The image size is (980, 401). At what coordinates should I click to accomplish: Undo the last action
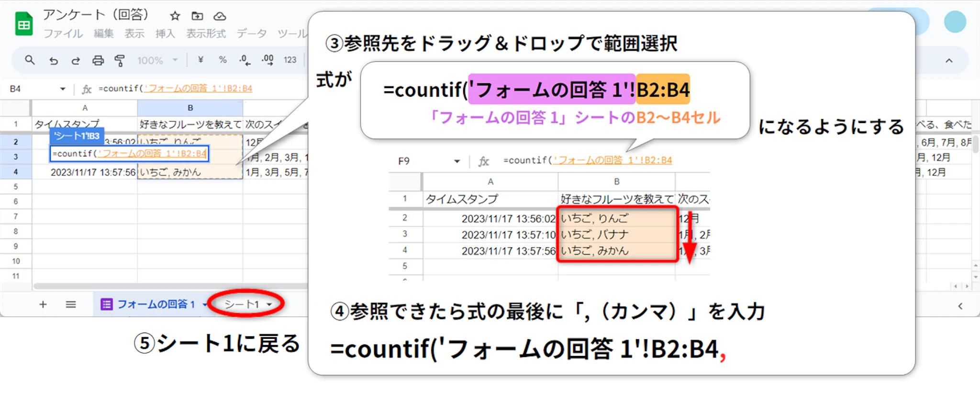tap(54, 60)
